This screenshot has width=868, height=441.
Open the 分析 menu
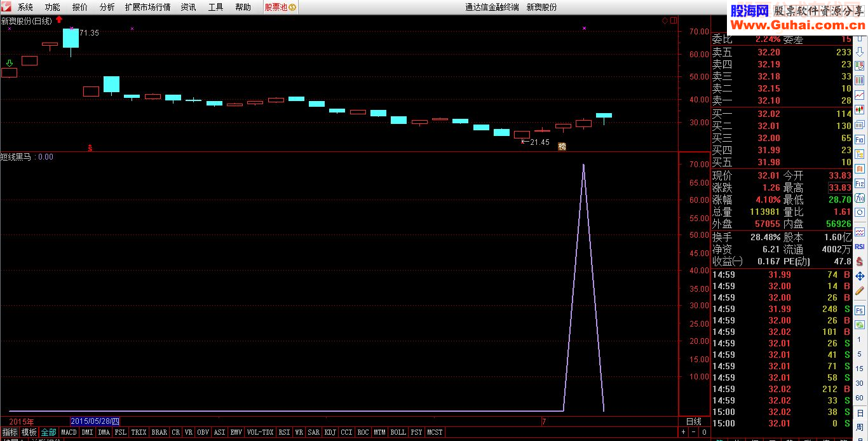coord(107,7)
